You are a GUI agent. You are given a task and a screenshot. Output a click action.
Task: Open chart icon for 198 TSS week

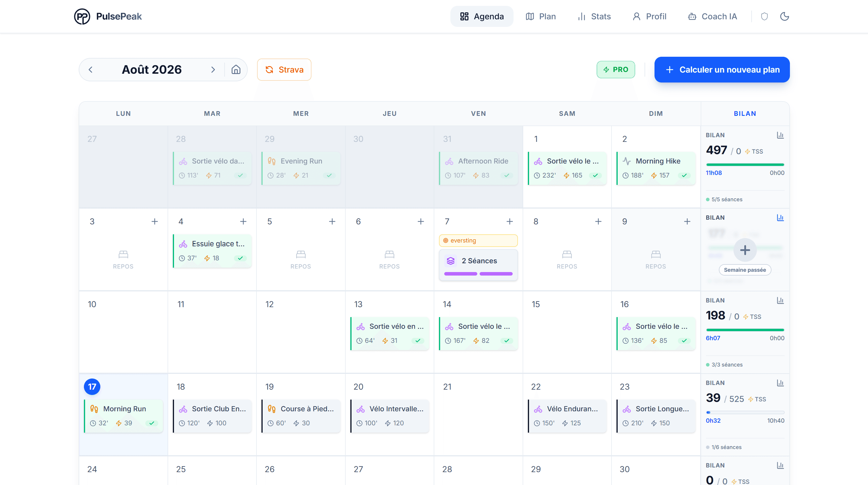click(x=780, y=300)
